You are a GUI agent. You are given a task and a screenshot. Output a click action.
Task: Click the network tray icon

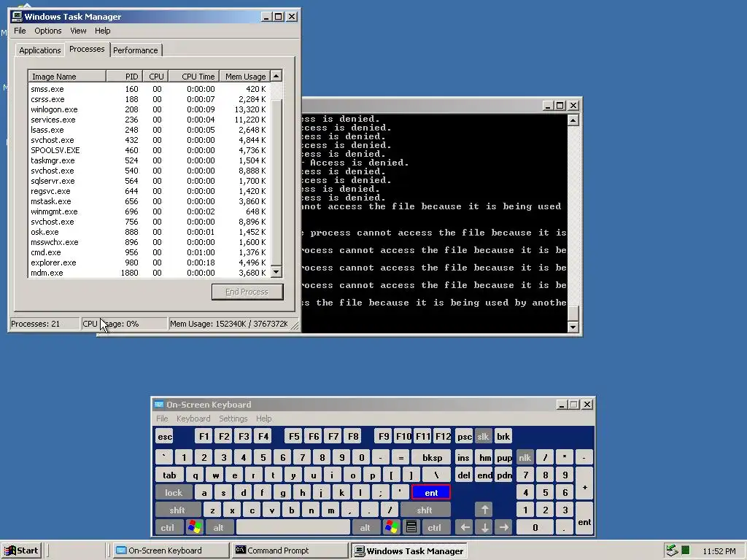[672, 551]
